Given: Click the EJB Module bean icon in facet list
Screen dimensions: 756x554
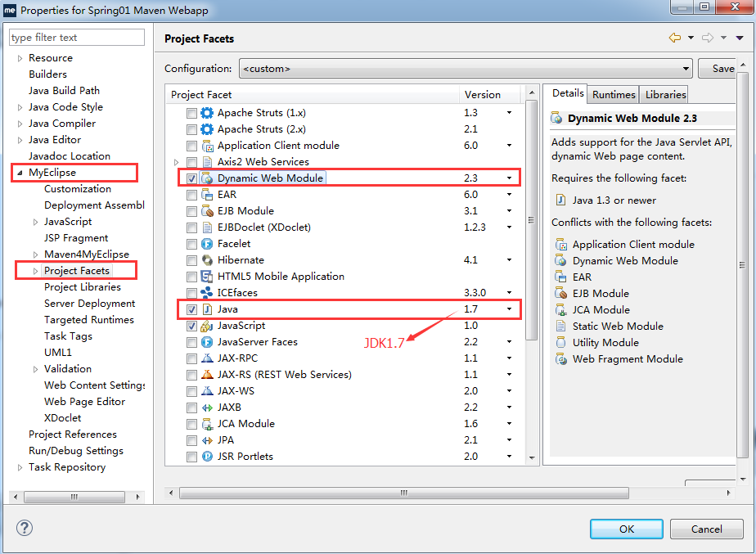Looking at the screenshot, I should (207, 211).
